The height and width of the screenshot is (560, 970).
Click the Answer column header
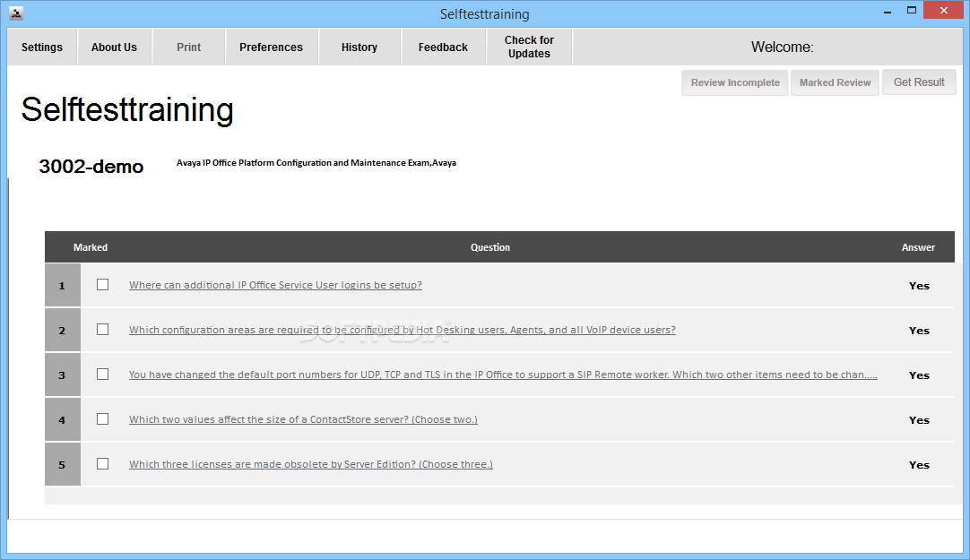918,247
